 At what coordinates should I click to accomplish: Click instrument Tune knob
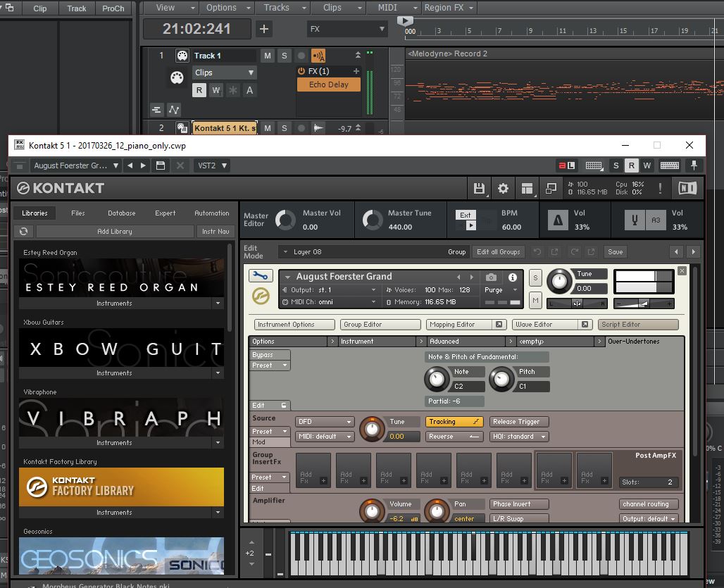[559, 282]
